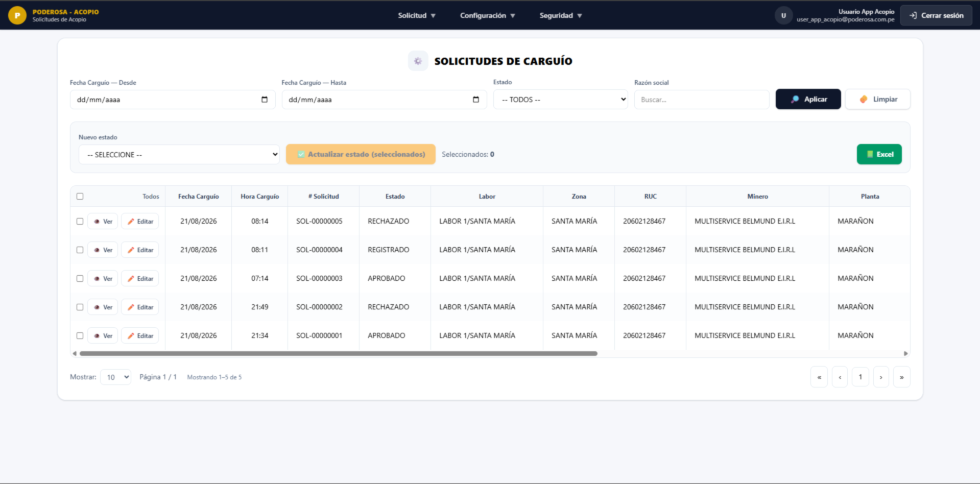
Task: Export the table with Excel button
Action: point(879,154)
